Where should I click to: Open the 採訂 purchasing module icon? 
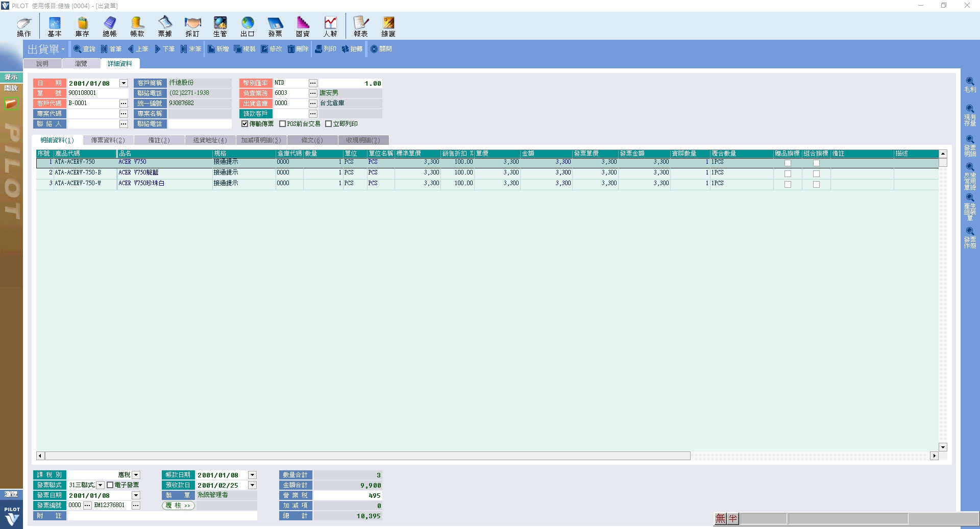(192, 27)
